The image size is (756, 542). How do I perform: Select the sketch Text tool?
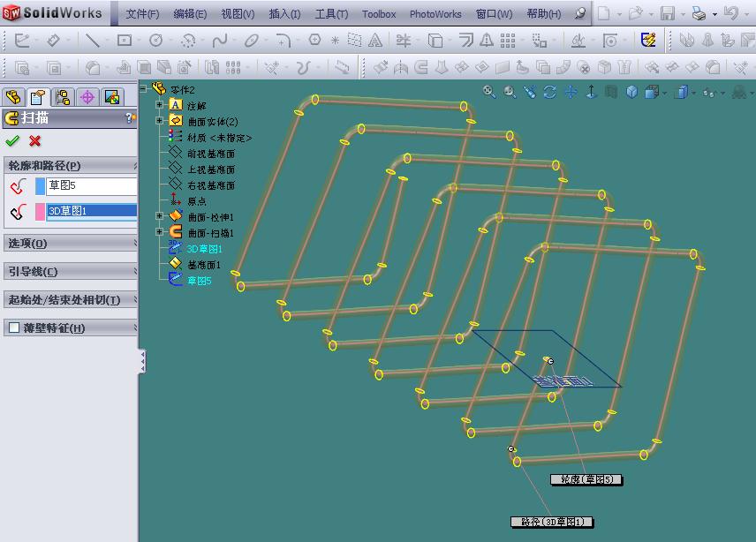pos(375,41)
